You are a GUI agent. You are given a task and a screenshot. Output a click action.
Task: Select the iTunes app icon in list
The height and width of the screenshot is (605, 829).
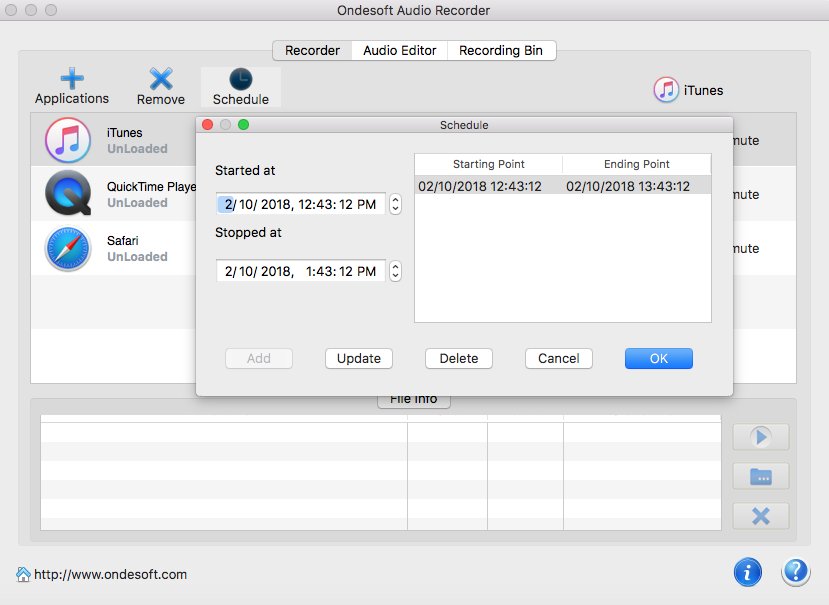[x=68, y=140]
